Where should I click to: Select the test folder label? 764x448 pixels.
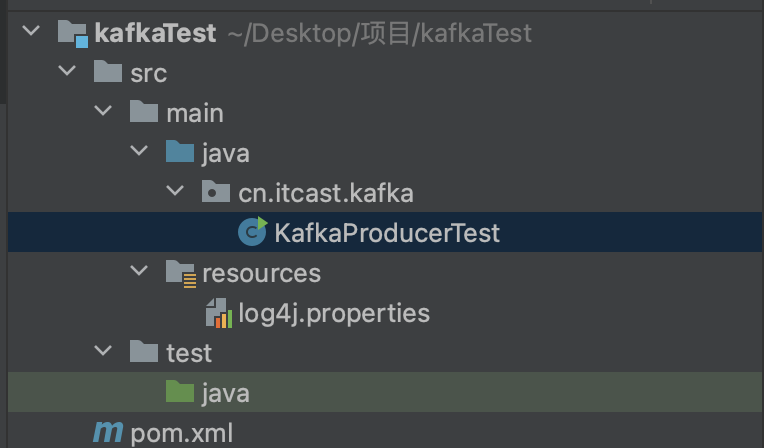[x=189, y=353]
